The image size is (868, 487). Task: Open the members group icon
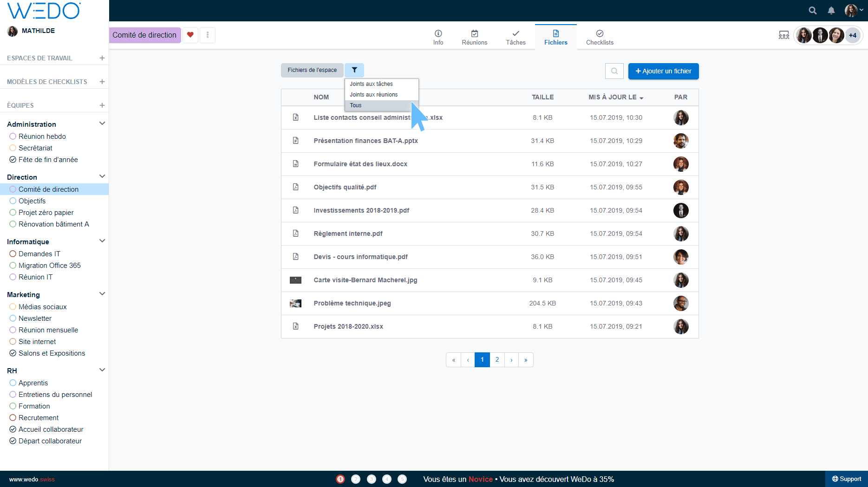(784, 35)
